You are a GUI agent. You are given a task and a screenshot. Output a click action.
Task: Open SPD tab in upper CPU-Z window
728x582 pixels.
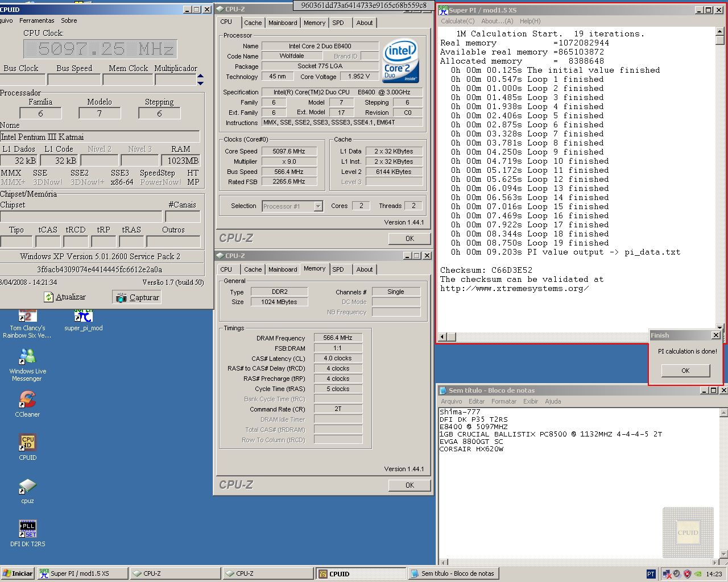pos(338,23)
